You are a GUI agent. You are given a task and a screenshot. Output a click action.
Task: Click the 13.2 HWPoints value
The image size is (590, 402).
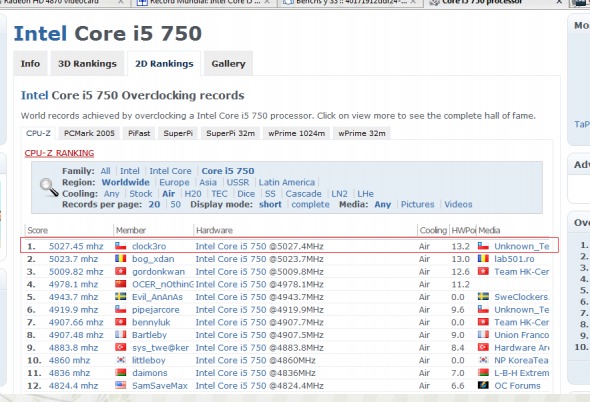[461, 246]
